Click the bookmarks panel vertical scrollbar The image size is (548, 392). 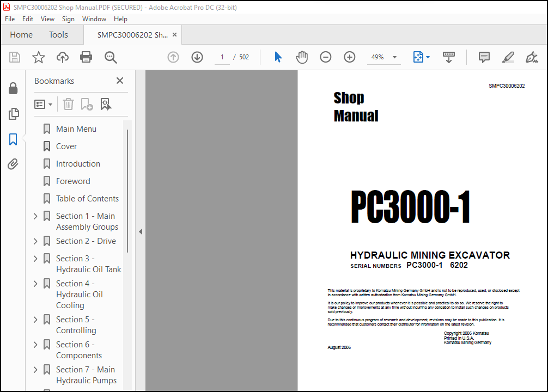pyautogui.click(x=127, y=191)
